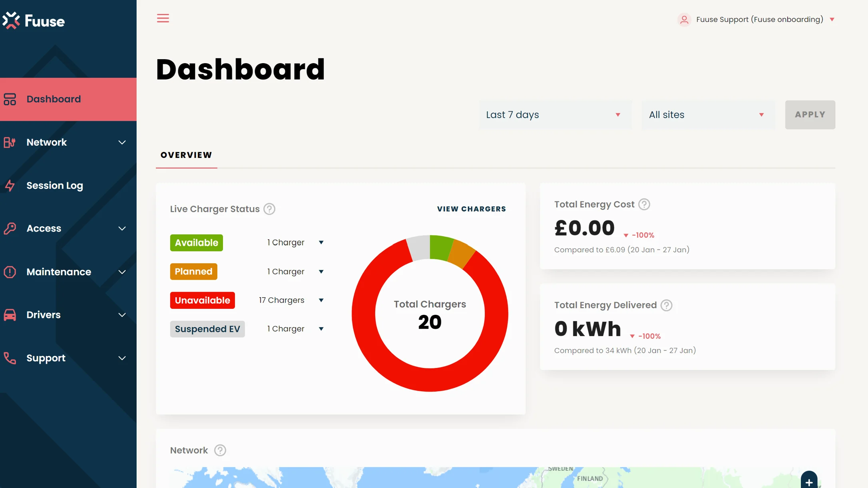Select the Overview tab
The width and height of the screenshot is (868, 488).
(x=186, y=155)
